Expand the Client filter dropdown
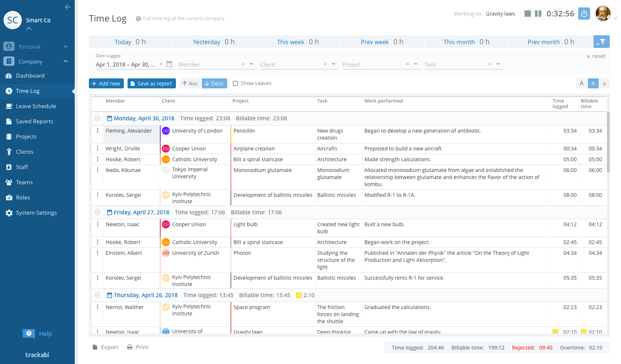This screenshot has height=364, width=621. click(334, 64)
